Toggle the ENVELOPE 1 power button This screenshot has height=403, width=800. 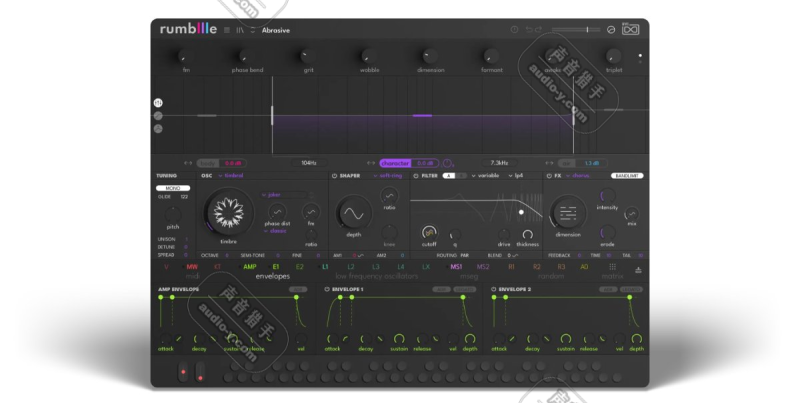pos(327,289)
